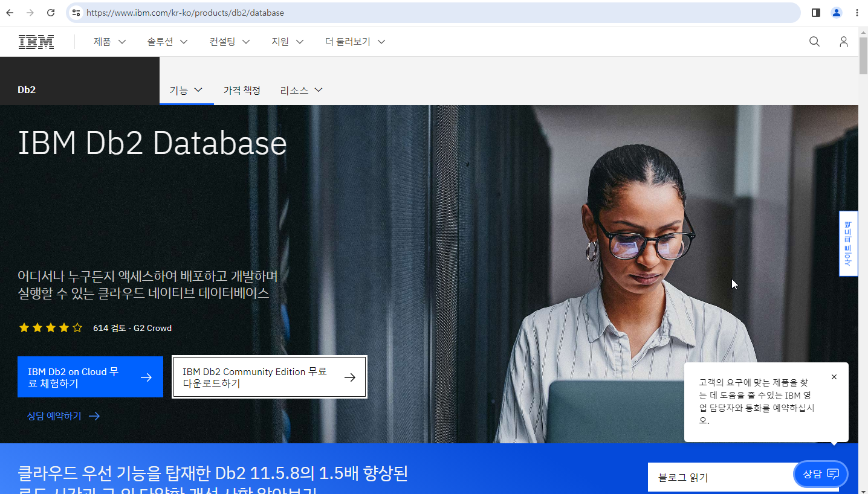Open Chrome three-dot menu
The height and width of the screenshot is (494, 868).
(x=857, y=13)
